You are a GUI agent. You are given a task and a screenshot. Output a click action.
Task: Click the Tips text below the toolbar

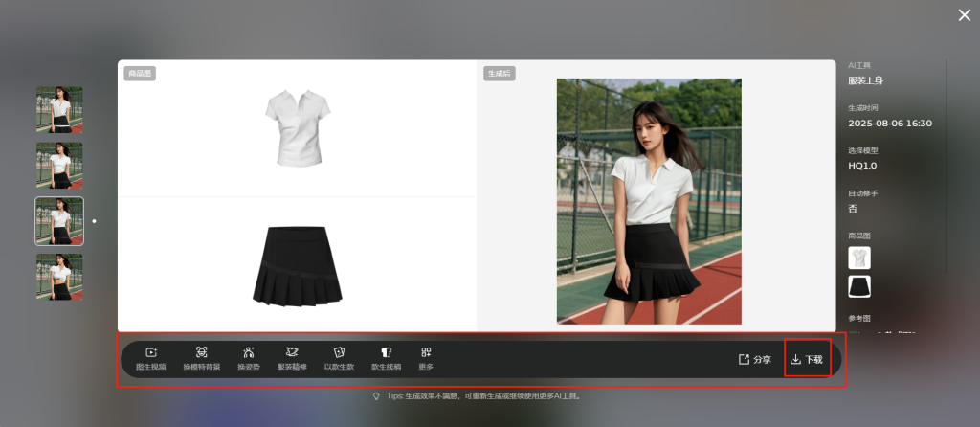[x=484, y=396]
